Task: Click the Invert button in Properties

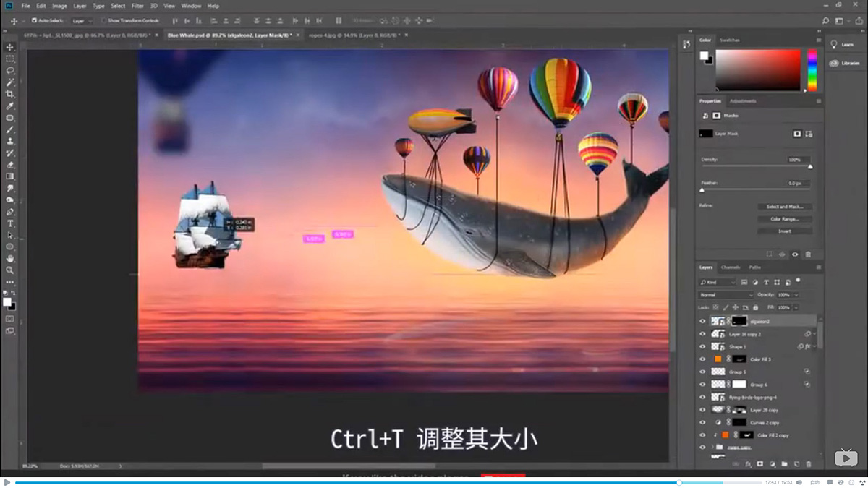Action: point(786,231)
